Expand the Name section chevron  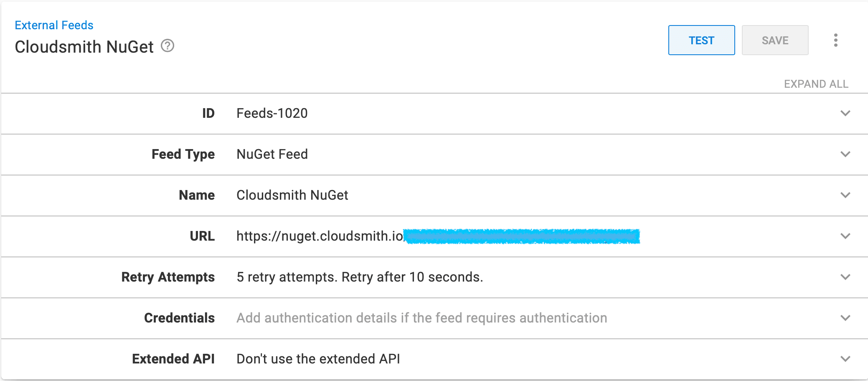845,195
